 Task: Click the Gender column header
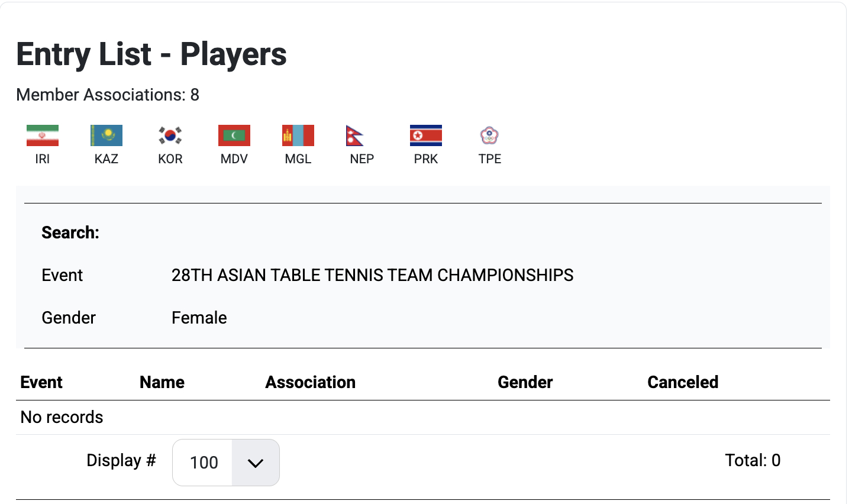(x=525, y=382)
